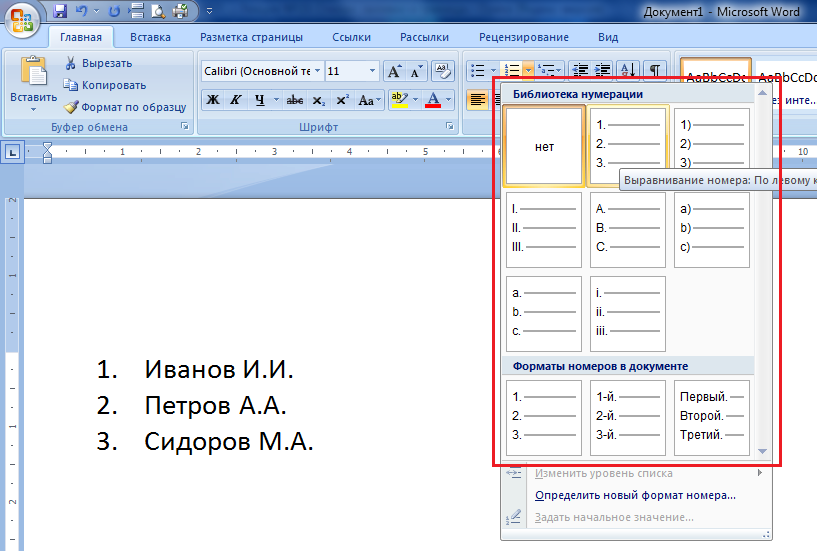The image size is (817, 551).
Task: Open the undo history dropdown arrow
Action: tap(96, 10)
